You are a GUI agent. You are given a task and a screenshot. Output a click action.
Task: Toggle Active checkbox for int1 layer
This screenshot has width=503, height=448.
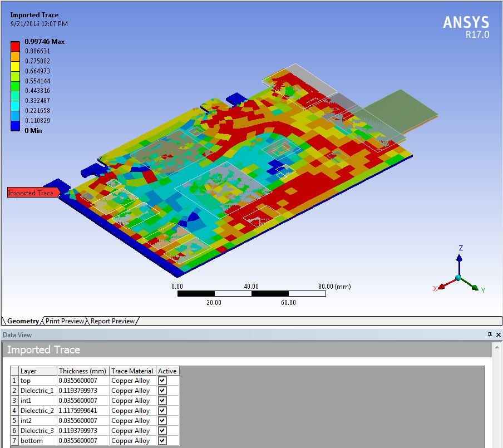point(162,401)
